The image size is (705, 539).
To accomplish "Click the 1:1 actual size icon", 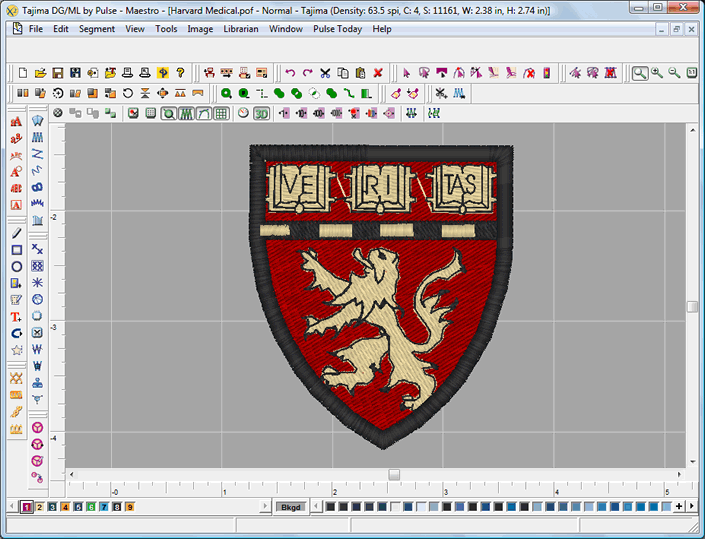I will [692, 73].
